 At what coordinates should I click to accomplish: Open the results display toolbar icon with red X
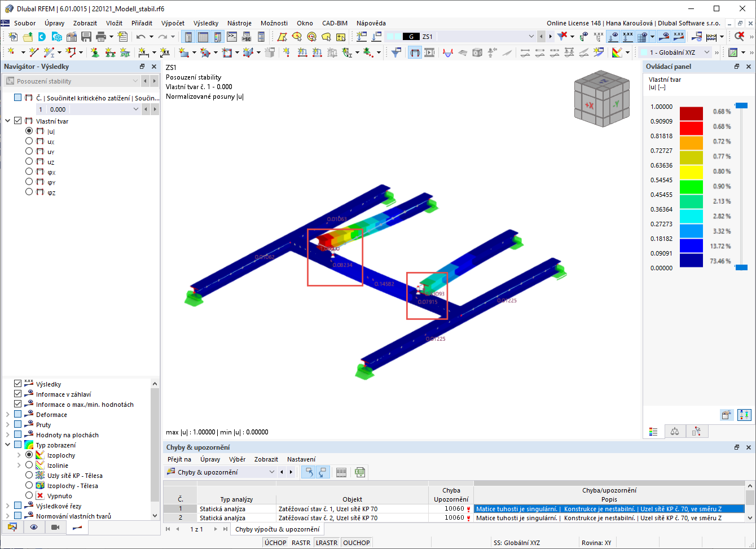tap(562, 36)
